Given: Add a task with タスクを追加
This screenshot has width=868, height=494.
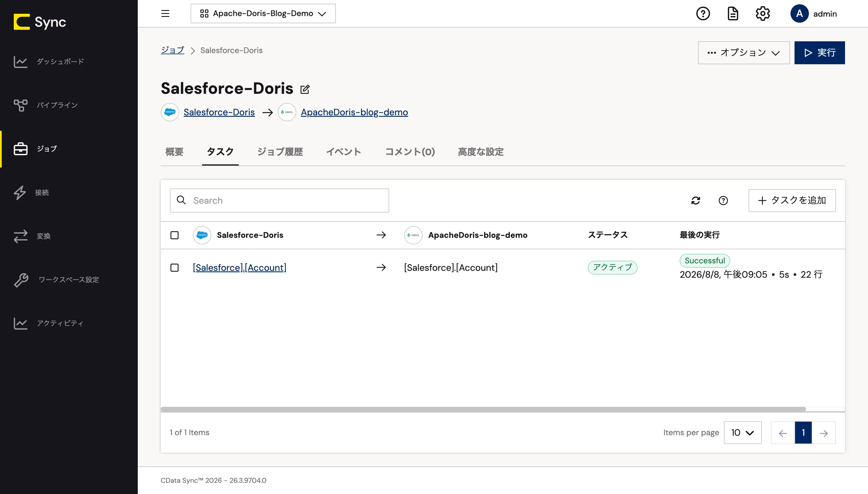Looking at the screenshot, I should pyautogui.click(x=792, y=201).
